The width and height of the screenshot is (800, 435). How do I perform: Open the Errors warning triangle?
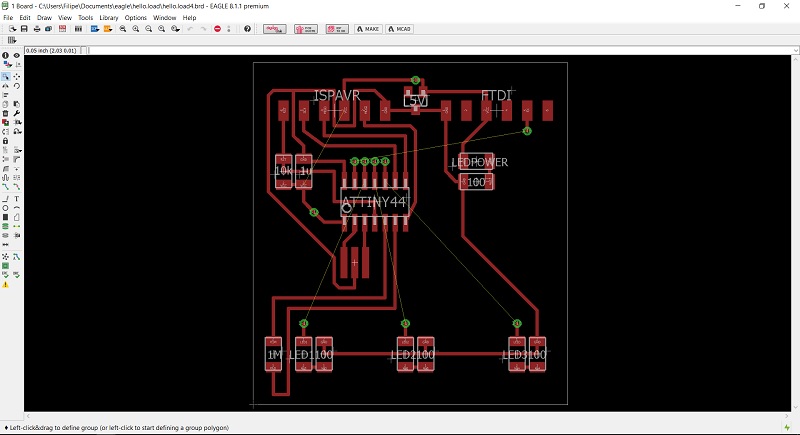click(x=6, y=285)
